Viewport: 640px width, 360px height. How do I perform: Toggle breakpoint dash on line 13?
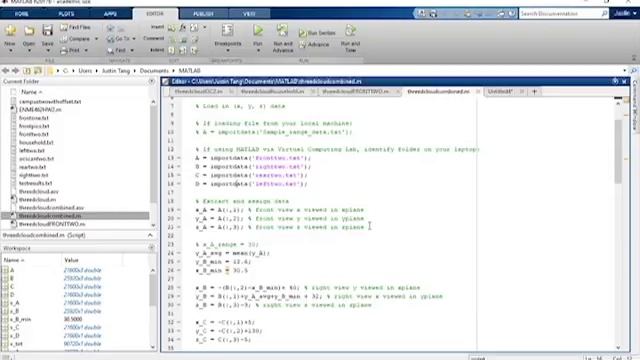[179, 158]
